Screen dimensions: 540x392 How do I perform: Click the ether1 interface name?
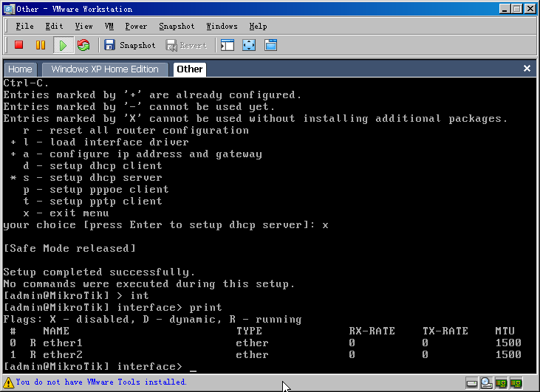[63, 343]
